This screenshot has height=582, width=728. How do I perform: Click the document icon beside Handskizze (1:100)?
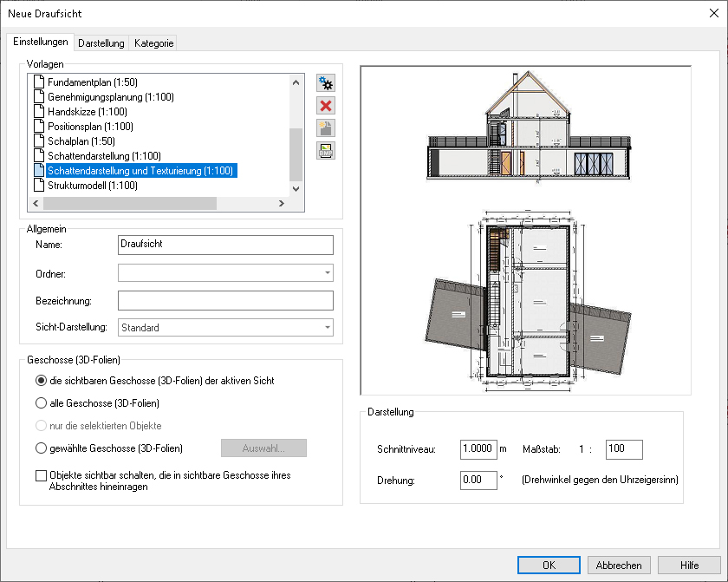pos(40,112)
